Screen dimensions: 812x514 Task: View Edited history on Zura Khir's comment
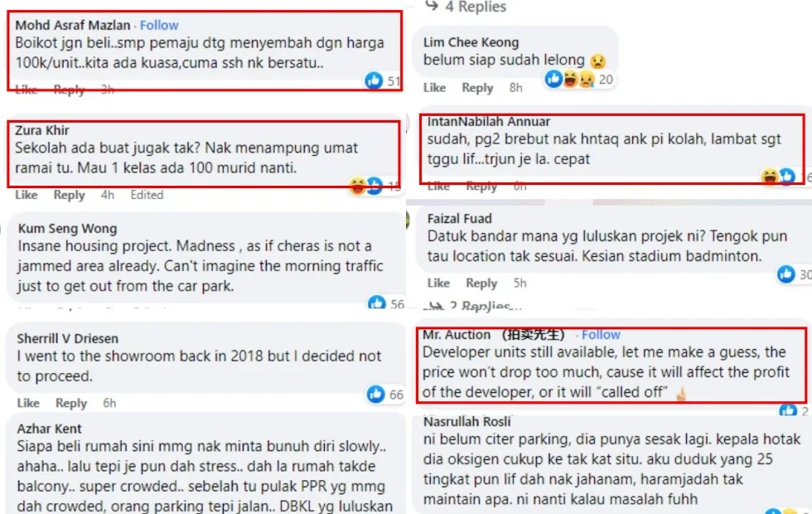tap(147, 195)
